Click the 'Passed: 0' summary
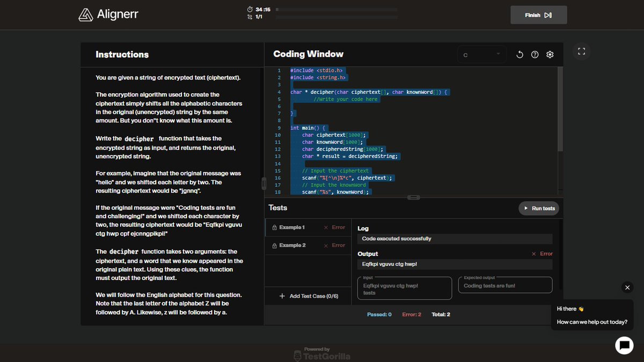This screenshot has width=644, height=362. click(379, 314)
